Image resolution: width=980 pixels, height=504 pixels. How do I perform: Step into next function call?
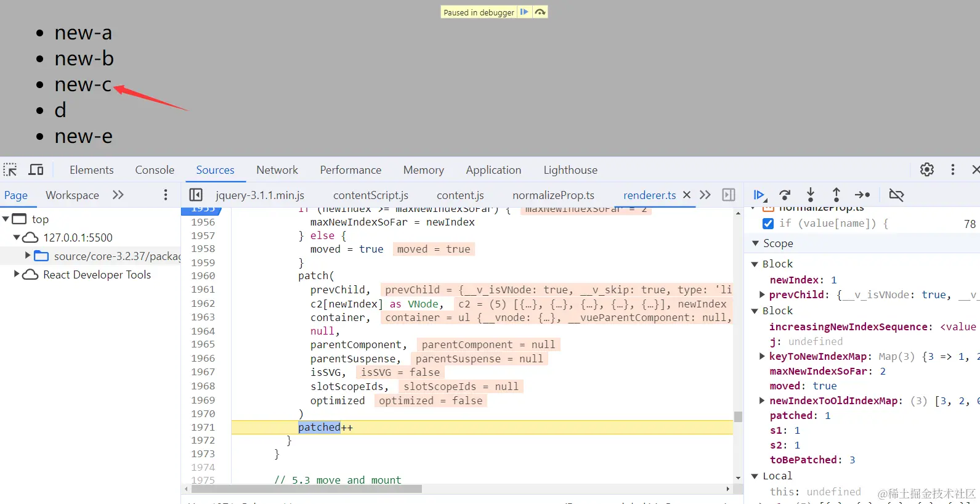pyautogui.click(x=811, y=195)
